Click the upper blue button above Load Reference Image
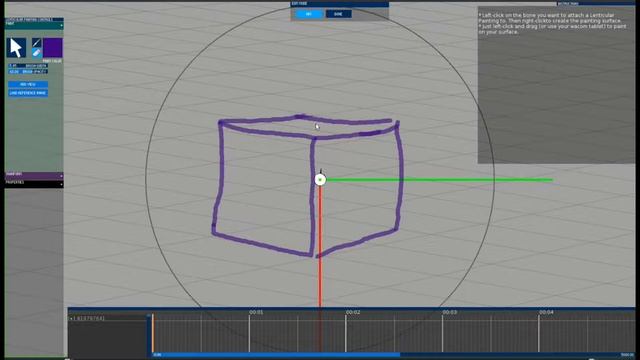The height and width of the screenshot is (360, 640). [x=28, y=84]
